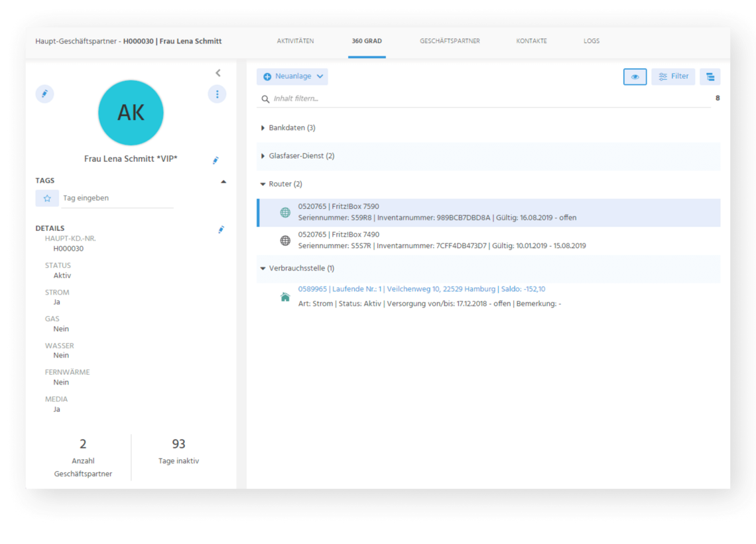Collapse the left sidebar with chevron
Image resolution: width=756 pixels, height=544 pixels.
(x=218, y=73)
